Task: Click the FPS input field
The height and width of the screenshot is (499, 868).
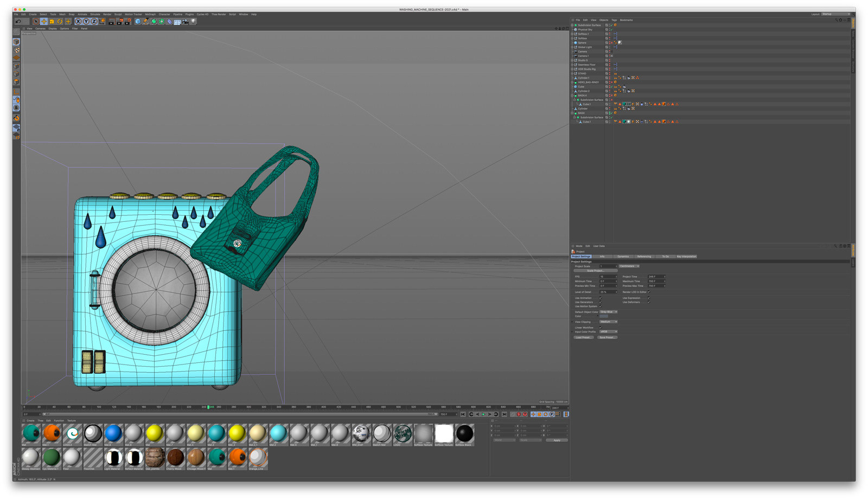Action: pos(608,277)
